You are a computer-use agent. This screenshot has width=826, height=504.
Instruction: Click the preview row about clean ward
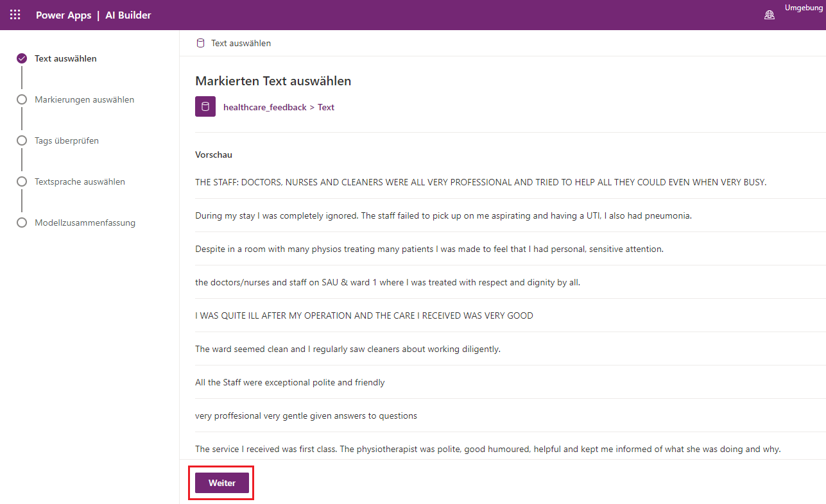pos(347,349)
